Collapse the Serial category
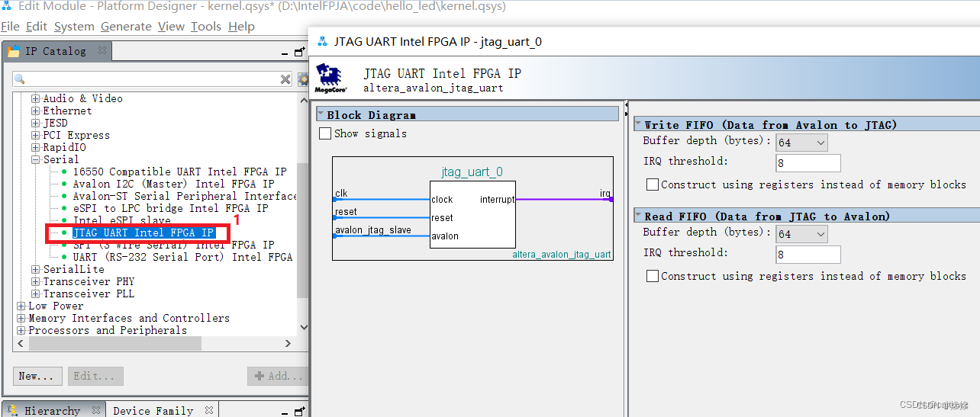 (35, 159)
